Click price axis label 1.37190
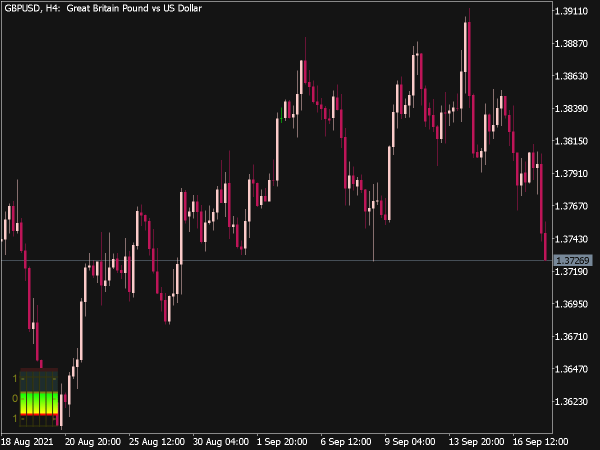The width and height of the screenshot is (600, 450). (x=571, y=272)
